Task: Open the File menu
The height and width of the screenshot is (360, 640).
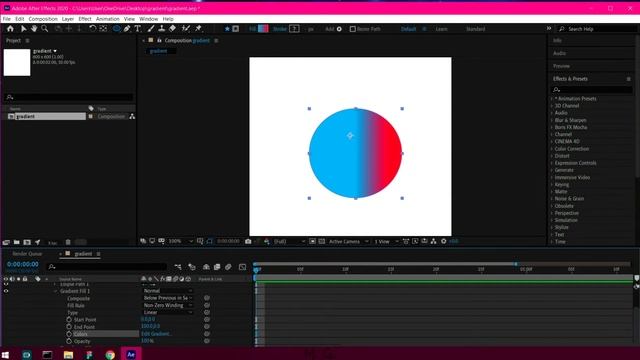Action: (x=7, y=19)
